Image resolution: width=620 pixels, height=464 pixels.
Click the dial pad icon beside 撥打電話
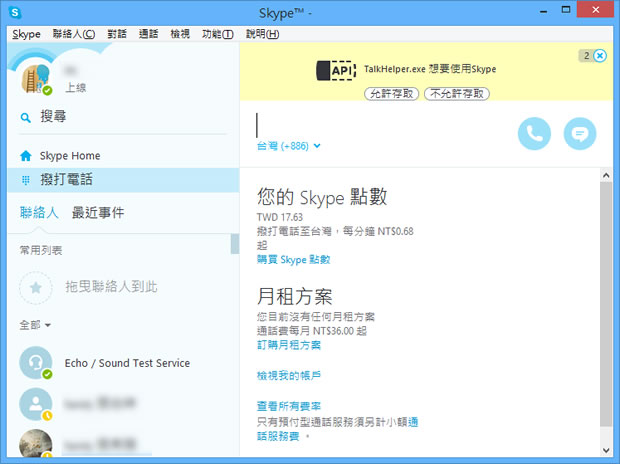point(26,180)
